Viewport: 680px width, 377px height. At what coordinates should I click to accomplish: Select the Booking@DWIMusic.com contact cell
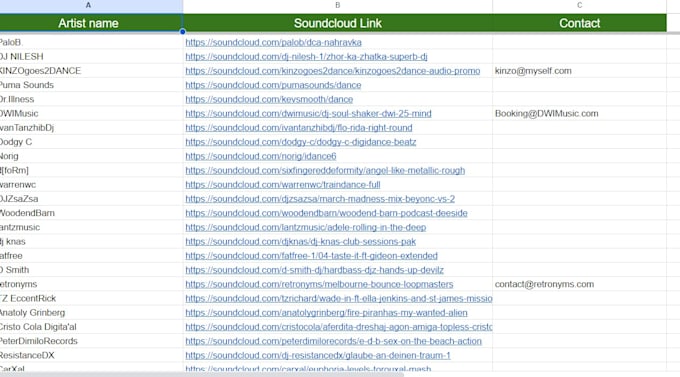pyautogui.click(x=579, y=113)
